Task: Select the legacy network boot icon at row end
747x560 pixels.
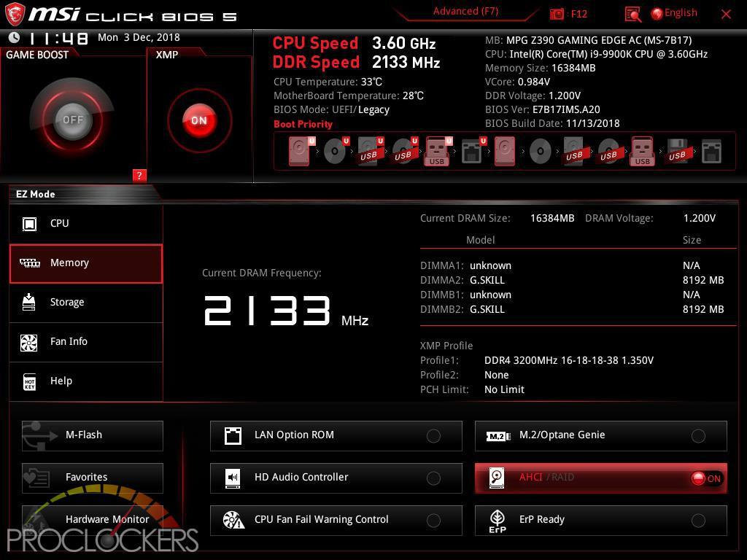Action: tap(712, 152)
